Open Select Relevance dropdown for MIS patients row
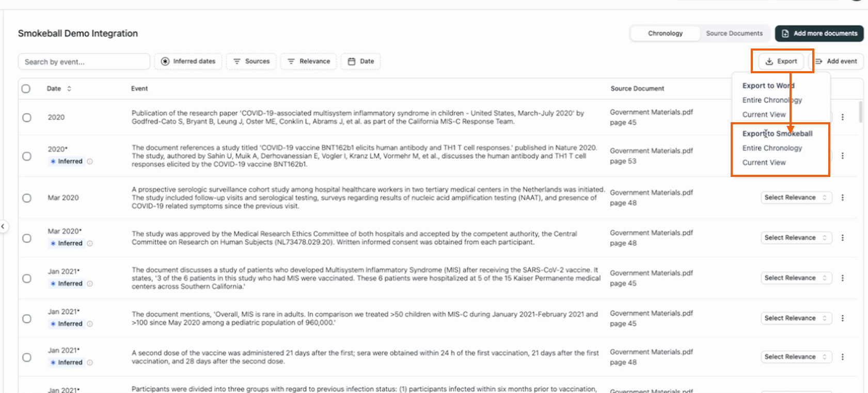The width and height of the screenshot is (868, 393). coord(796,278)
